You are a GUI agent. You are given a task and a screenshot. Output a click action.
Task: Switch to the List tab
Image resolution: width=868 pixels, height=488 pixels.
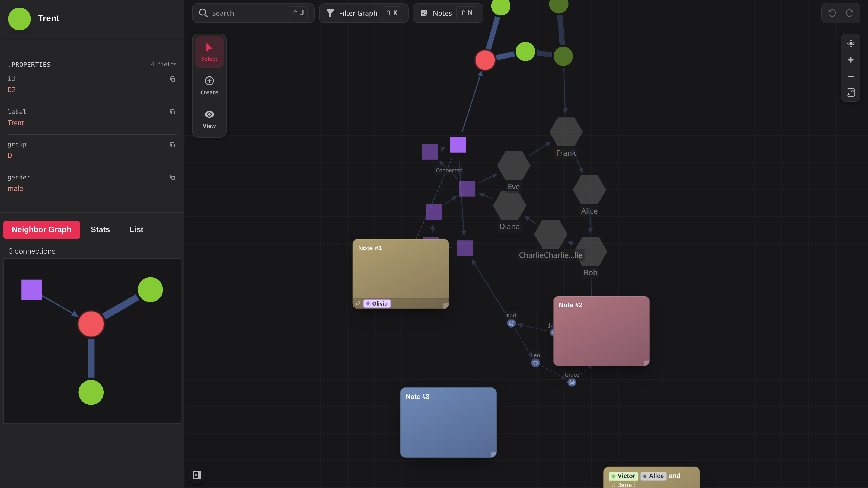click(x=136, y=230)
